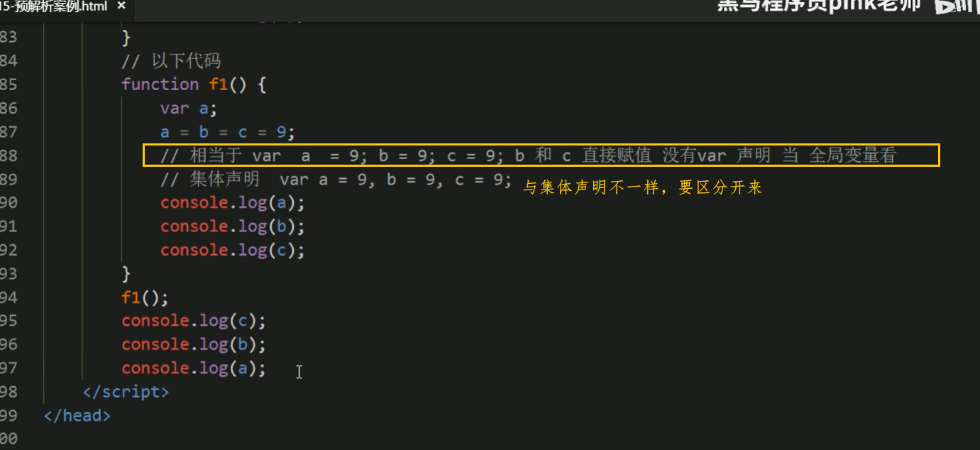
Task: Click the 'a = b = c = 9;' statement
Action: [227, 132]
